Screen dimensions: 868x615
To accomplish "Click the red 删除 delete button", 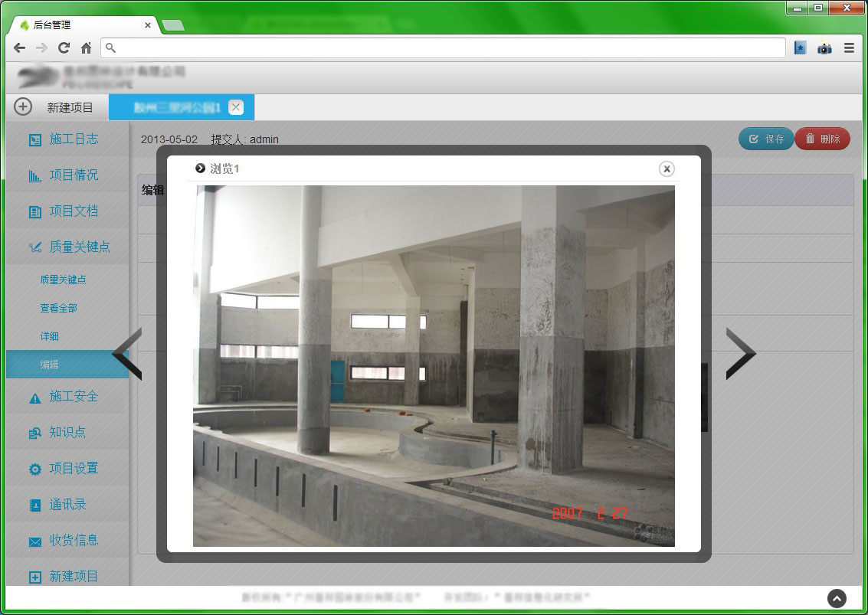I will (x=823, y=139).
